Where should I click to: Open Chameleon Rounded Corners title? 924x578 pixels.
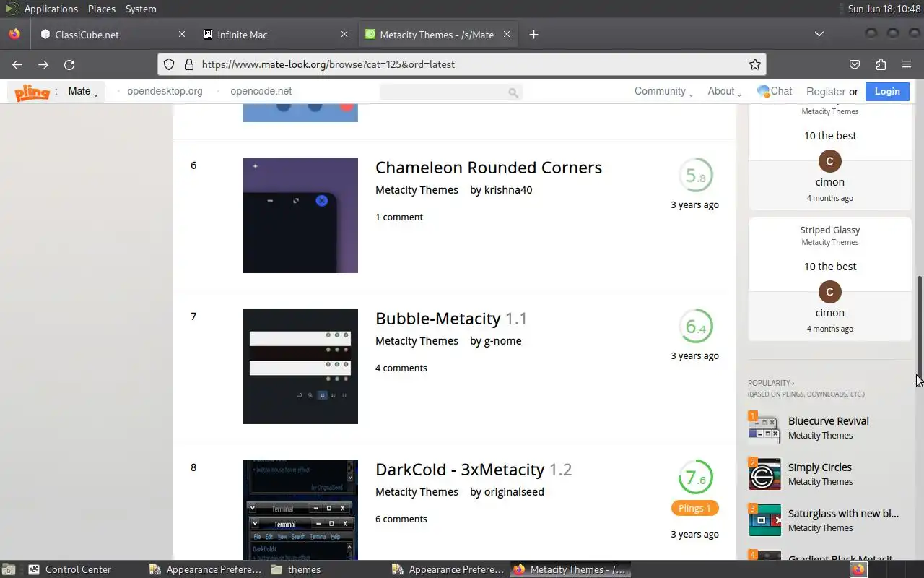pyautogui.click(x=489, y=168)
